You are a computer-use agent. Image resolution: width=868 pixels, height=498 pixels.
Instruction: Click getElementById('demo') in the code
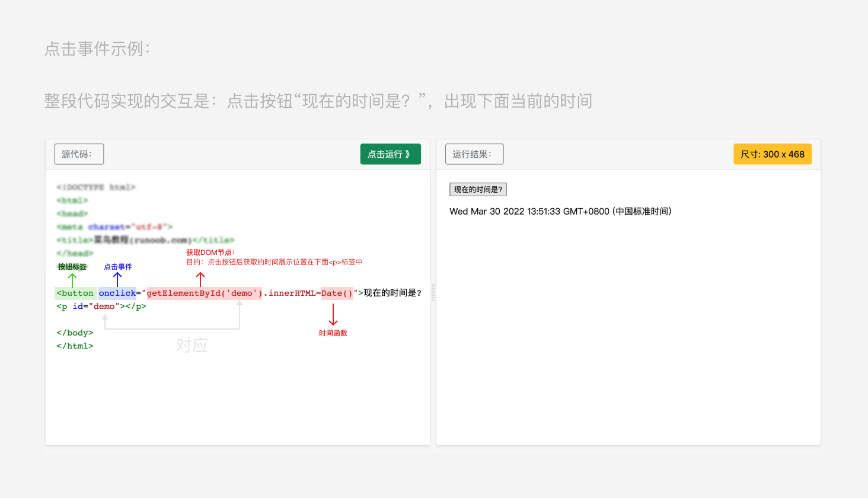click(204, 293)
